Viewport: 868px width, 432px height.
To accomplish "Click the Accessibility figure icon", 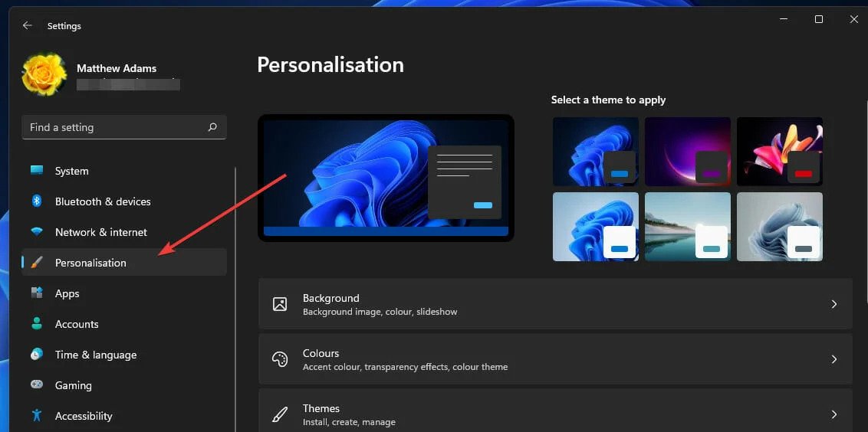I will 37,415.
